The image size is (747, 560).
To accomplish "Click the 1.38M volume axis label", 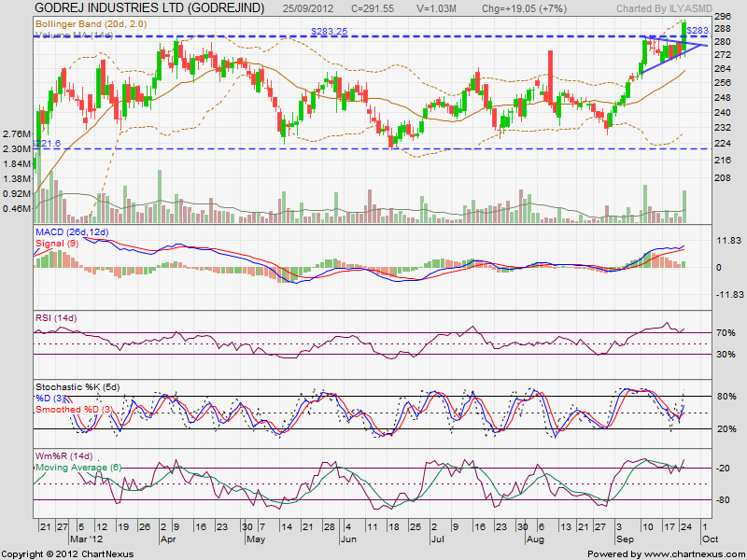I will [17, 179].
